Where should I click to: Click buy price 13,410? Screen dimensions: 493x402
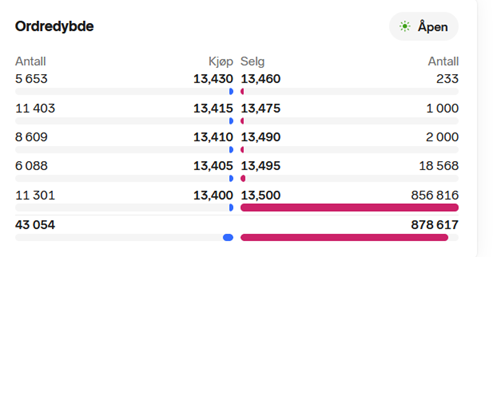(x=213, y=137)
